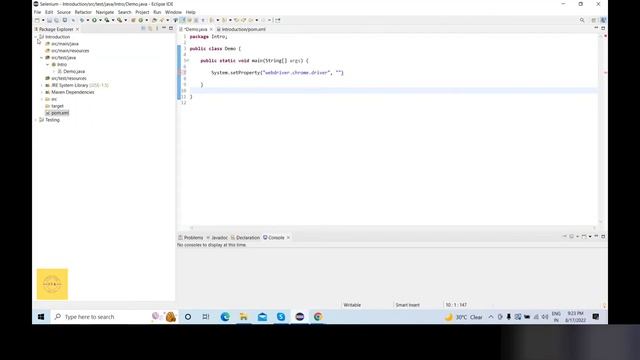Open the Java perspective icon at top right

tap(603, 20)
